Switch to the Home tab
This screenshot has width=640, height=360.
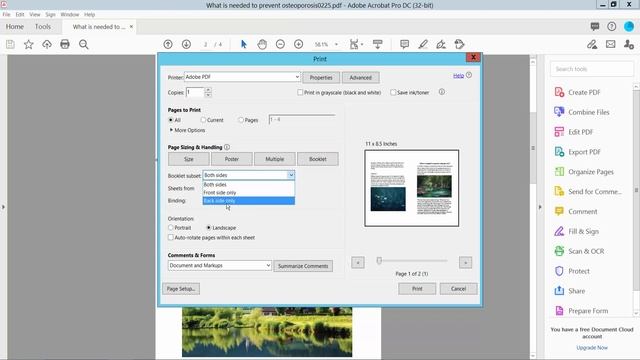pos(15,27)
